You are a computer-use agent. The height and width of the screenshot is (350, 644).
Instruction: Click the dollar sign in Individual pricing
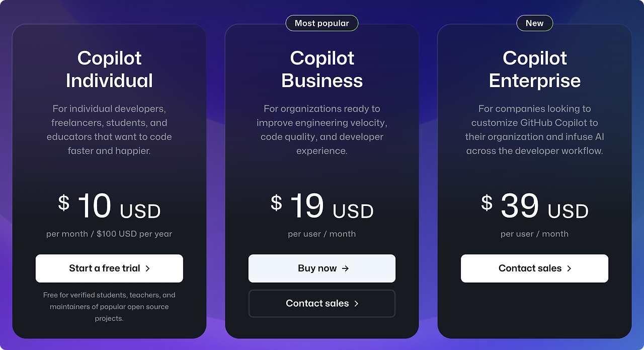click(63, 202)
